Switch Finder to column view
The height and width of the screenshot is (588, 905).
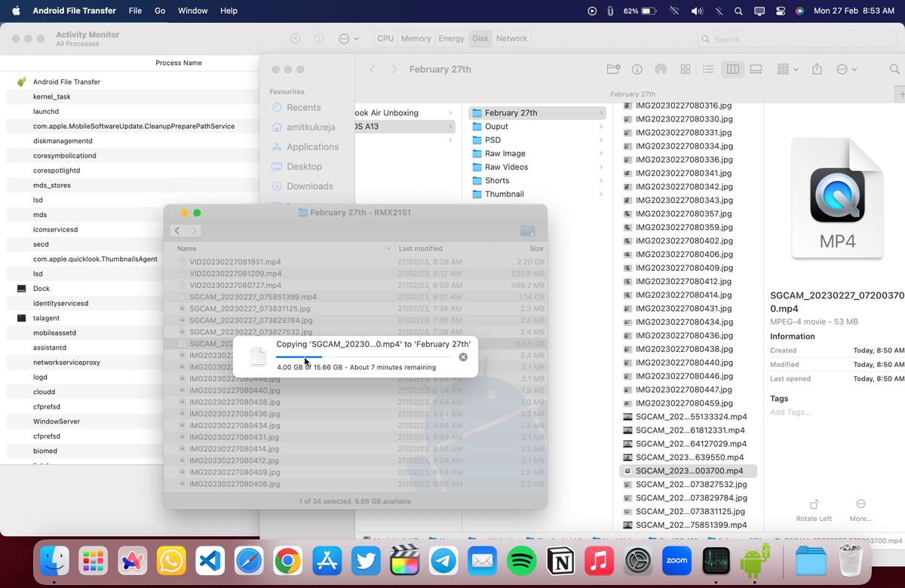[x=732, y=69]
